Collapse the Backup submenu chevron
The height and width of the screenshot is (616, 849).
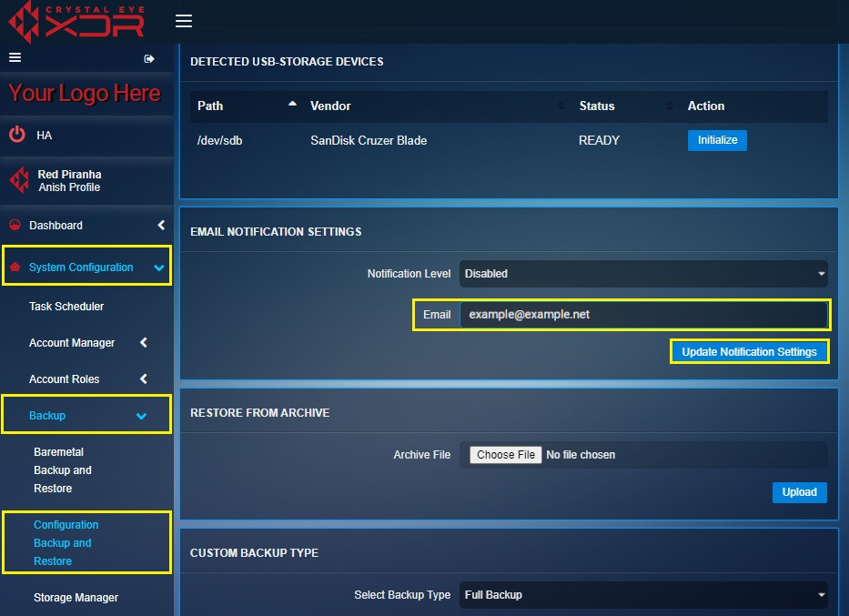(141, 416)
